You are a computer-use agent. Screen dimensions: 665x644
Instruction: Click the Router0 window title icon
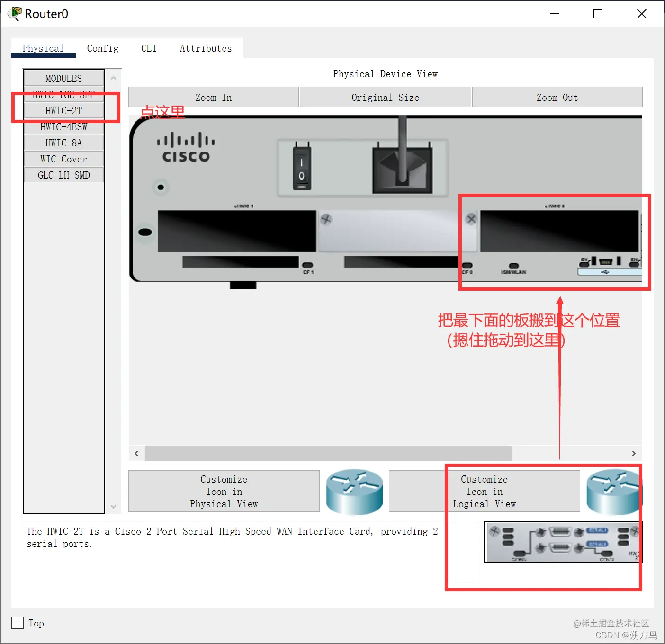coord(15,14)
